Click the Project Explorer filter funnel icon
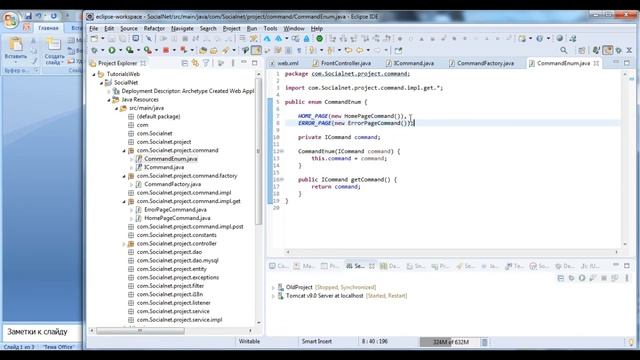 (206, 63)
